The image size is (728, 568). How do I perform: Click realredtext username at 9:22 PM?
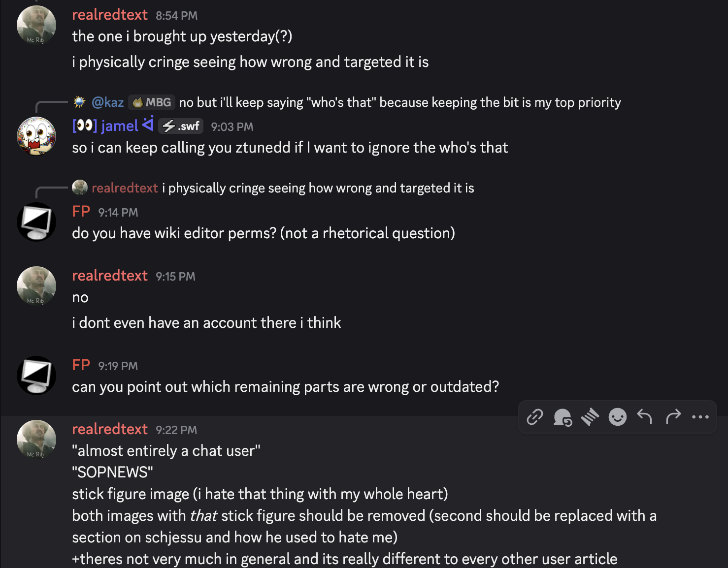click(x=109, y=429)
